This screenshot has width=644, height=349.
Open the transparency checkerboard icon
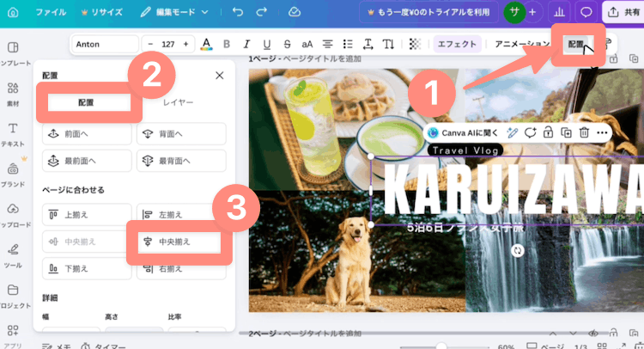click(x=415, y=44)
